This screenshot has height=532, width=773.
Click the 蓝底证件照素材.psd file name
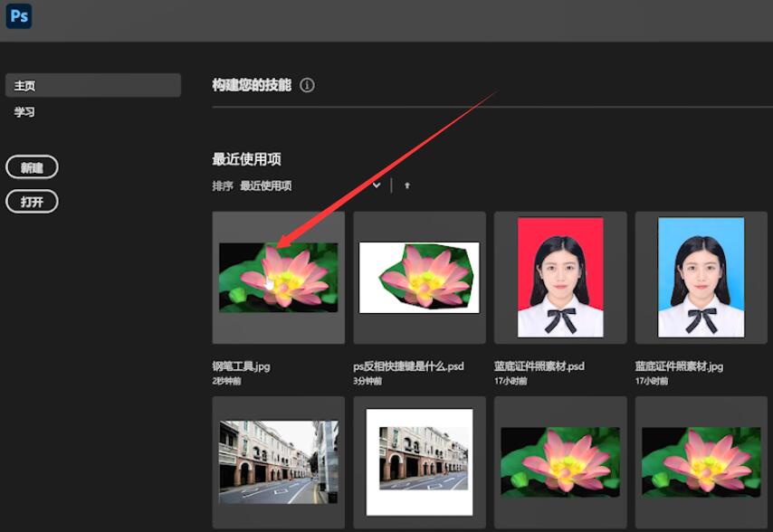click(539, 366)
